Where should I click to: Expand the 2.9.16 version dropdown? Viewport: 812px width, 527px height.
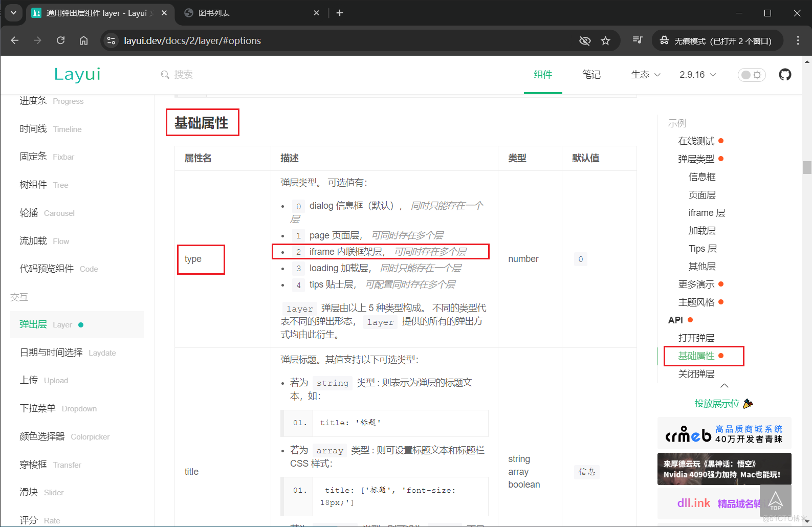coord(698,75)
